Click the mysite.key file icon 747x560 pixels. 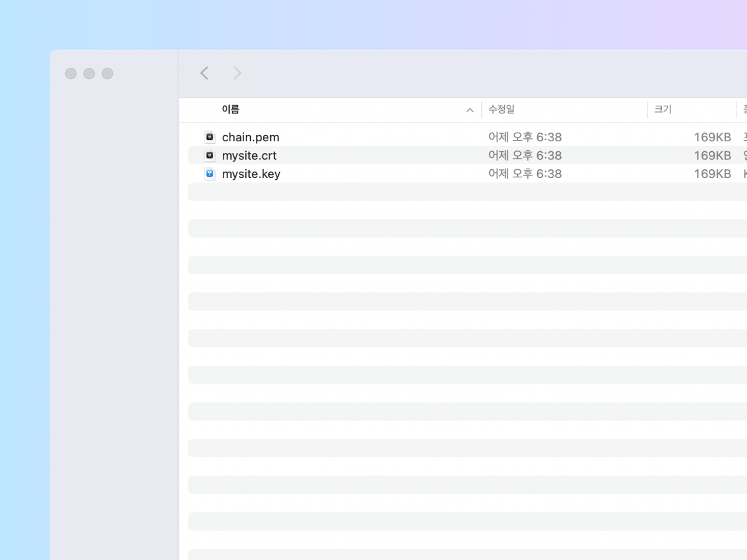click(210, 174)
